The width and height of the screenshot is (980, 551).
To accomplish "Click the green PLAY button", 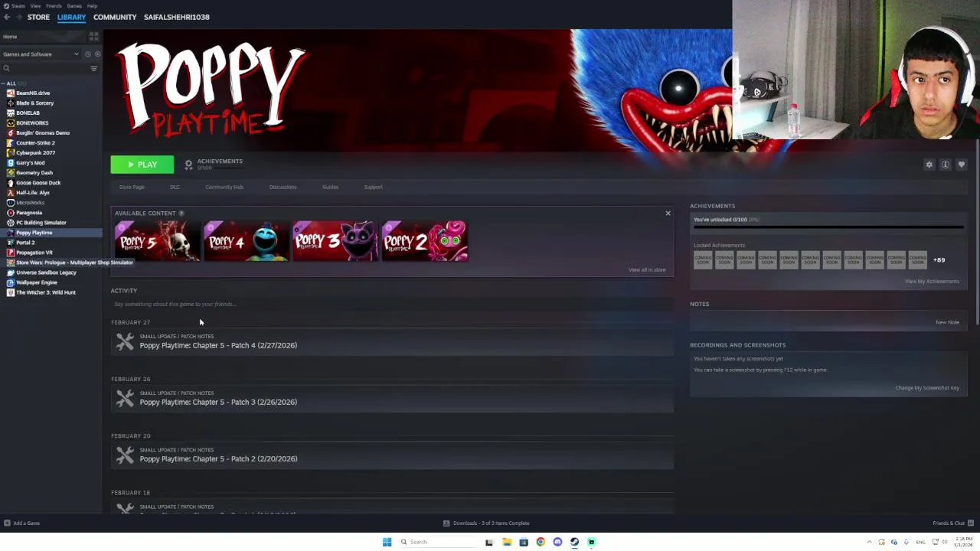I will click(x=142, y=165).
